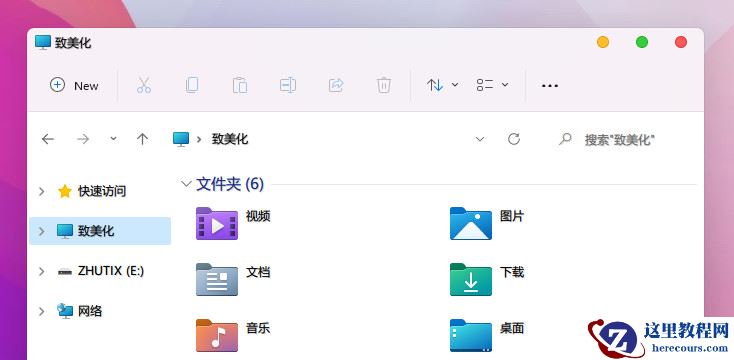Select the 文档 folder icon
Screen dimensions: 734x360
coord(217,279)
